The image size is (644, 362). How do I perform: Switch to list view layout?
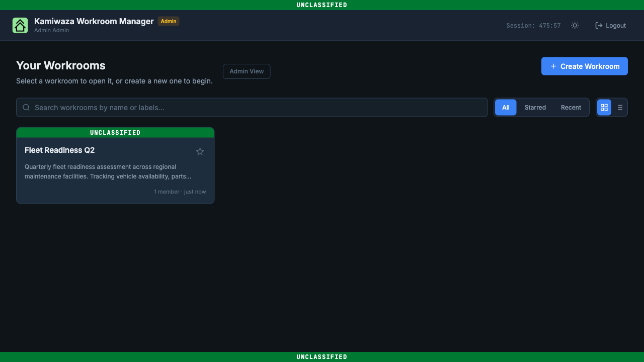tap(620, 108)
